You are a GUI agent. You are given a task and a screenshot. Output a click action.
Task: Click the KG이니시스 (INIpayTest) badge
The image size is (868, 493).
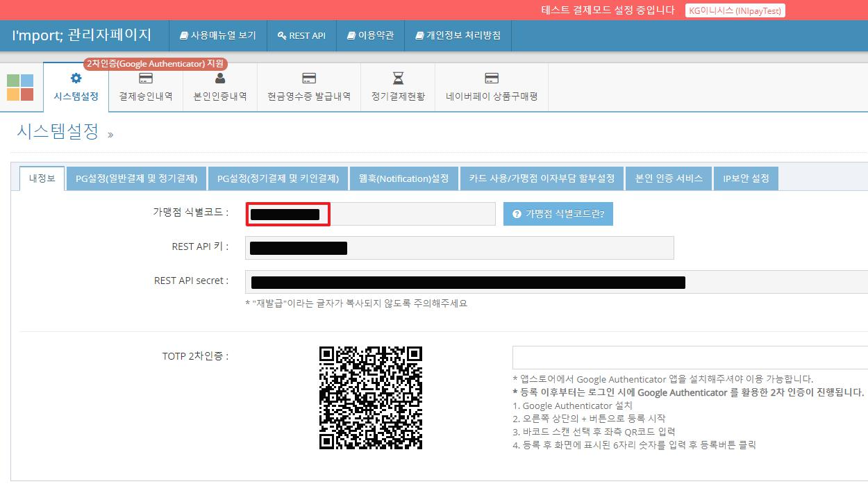[x=735, y=10]
